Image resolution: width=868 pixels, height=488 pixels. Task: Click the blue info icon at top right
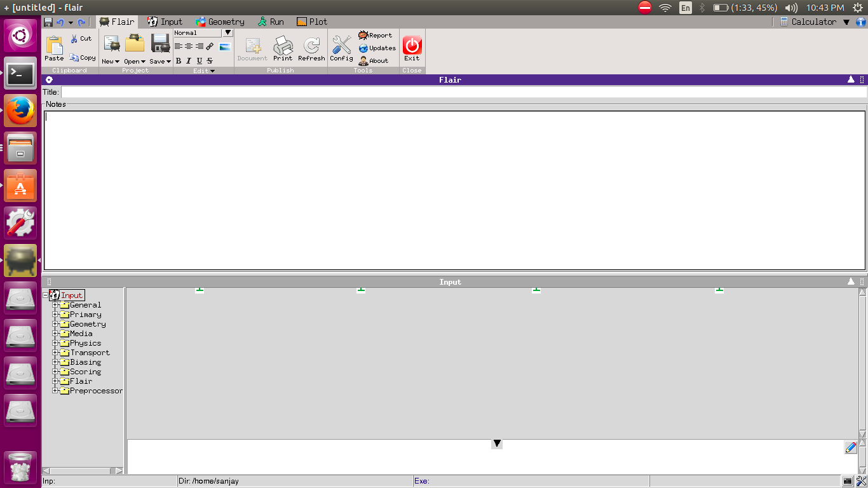coord(861,22)
